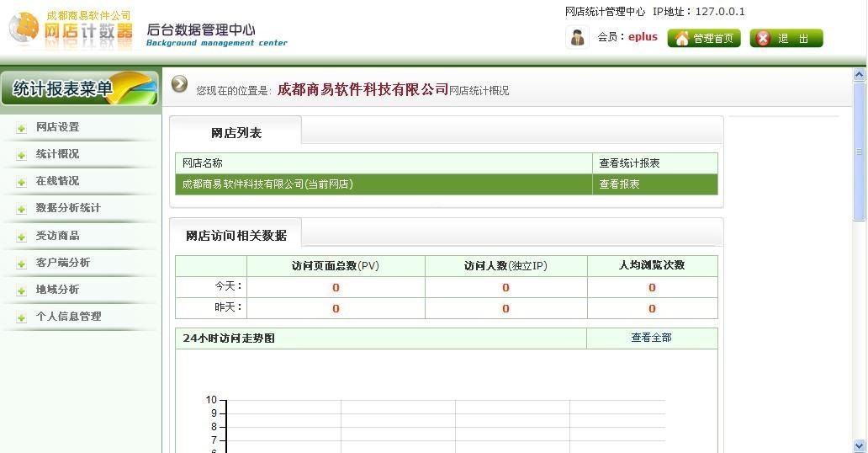
Task: Click the 访问页面总数(PV) column header
Action: click(x=336, y=265)
